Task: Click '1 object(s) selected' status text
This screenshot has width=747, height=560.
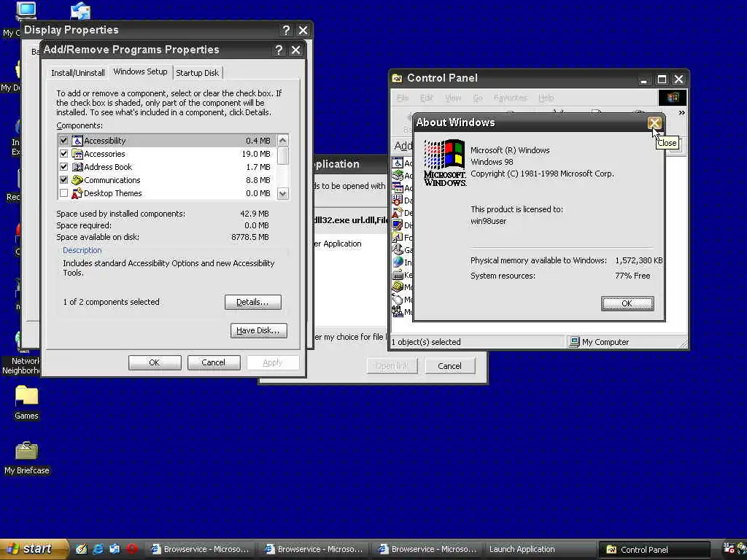Action: 426,342
